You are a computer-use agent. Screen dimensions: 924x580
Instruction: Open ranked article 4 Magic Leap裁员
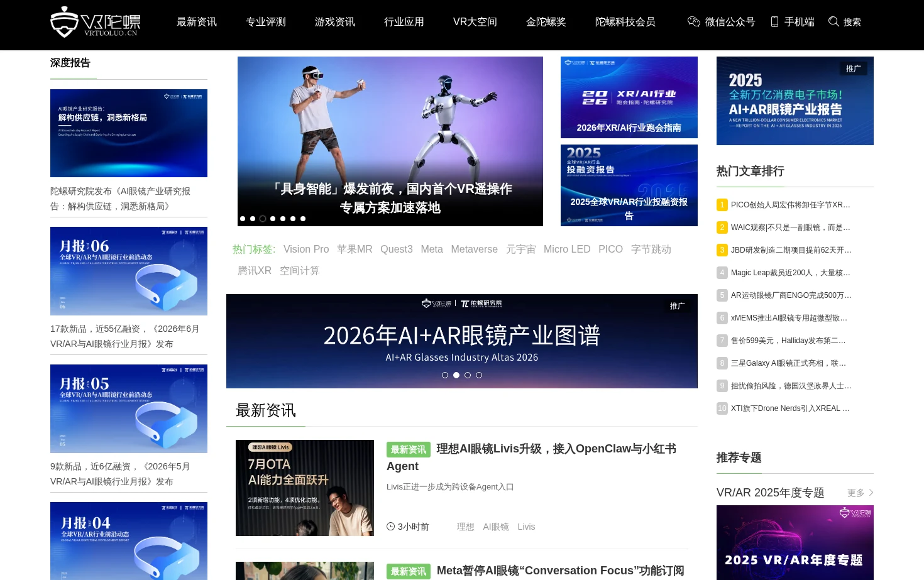(x=790, y=273)
